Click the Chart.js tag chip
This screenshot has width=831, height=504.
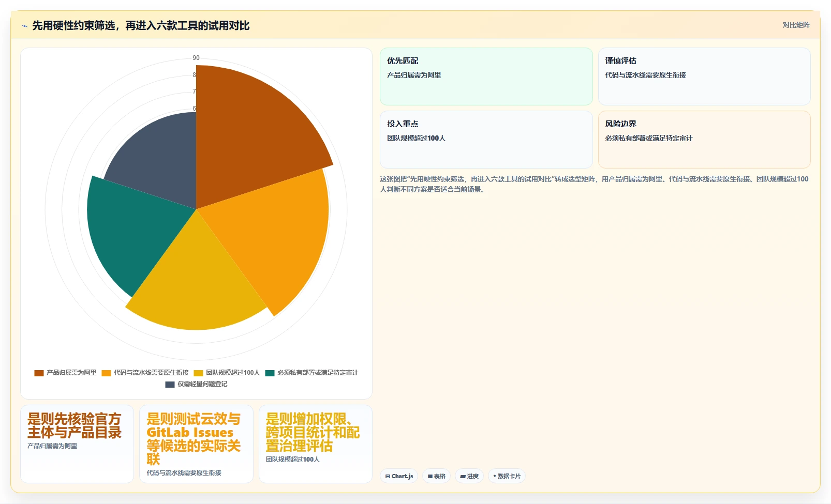pos(399,476)
